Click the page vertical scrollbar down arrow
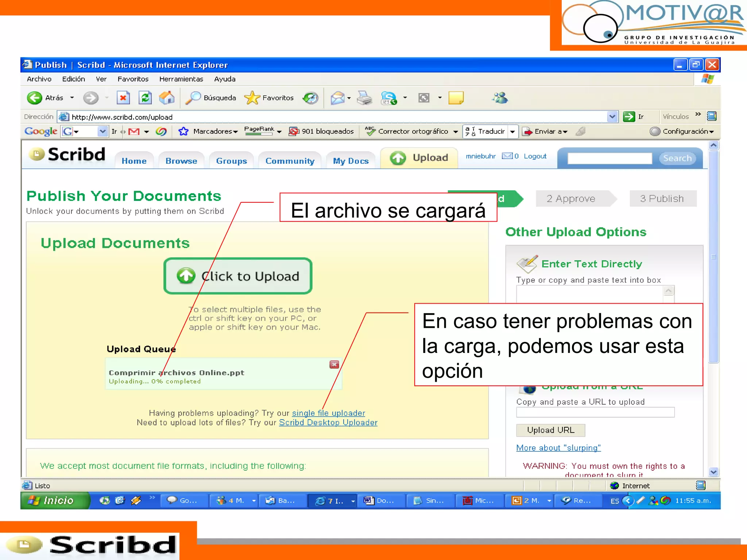 pos(713,472)
